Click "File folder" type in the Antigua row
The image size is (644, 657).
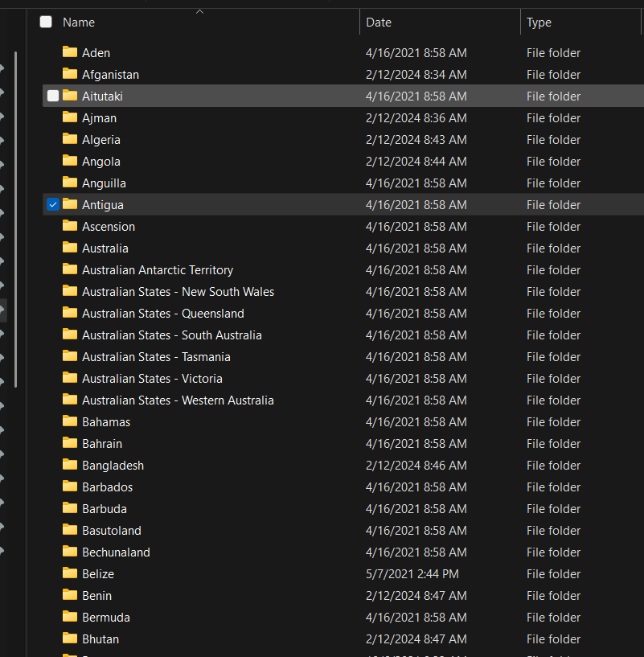click(x=553, y=205)
